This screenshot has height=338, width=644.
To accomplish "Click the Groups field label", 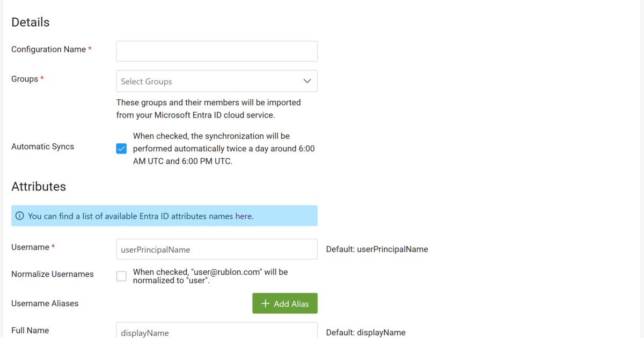I will [x=25, y=79].
